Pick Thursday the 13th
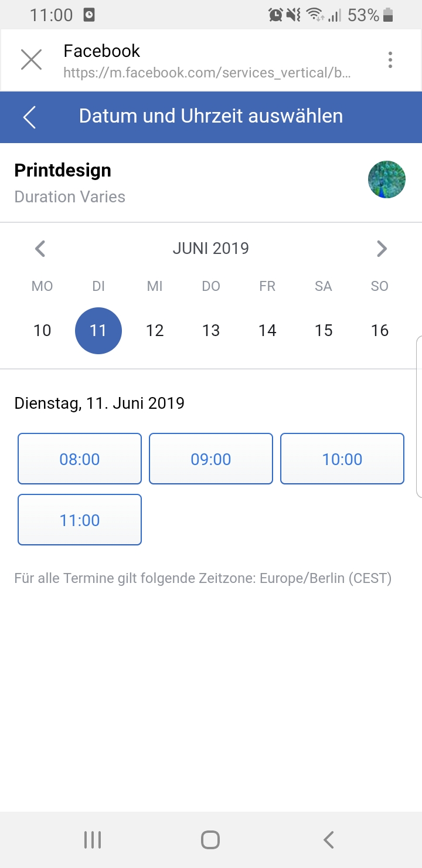 (x=211, y=331)
